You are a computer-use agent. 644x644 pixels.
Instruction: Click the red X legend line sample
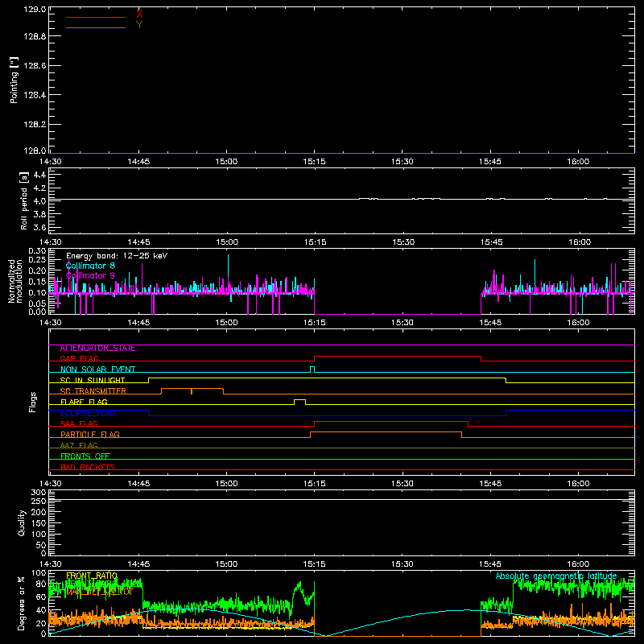[x=96, y=17]
